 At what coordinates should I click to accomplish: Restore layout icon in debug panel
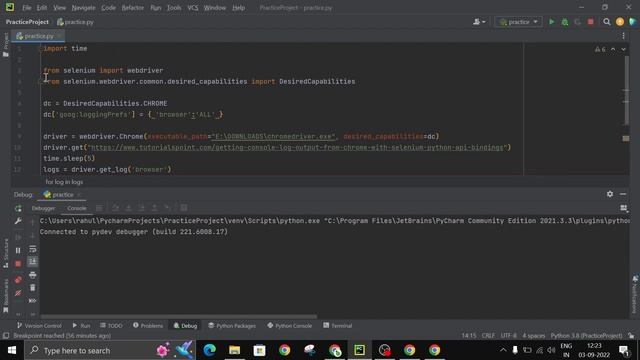pyautogui.click(x=623, y=208)
